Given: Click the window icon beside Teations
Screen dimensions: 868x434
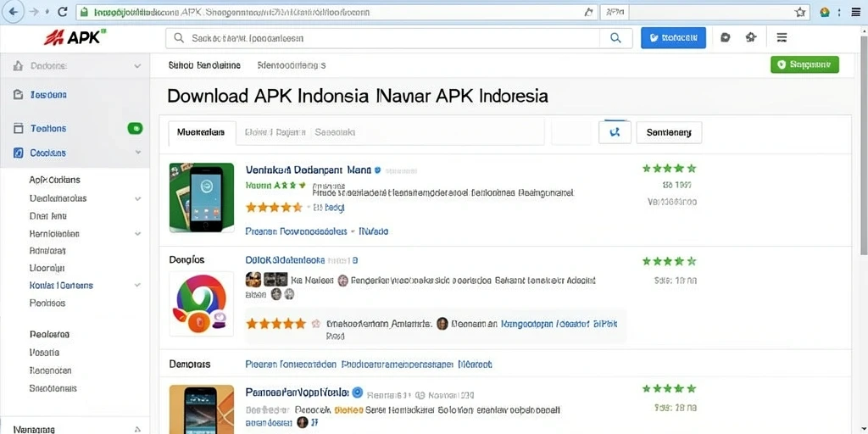Looking at the screenshot, I should 19,129.
